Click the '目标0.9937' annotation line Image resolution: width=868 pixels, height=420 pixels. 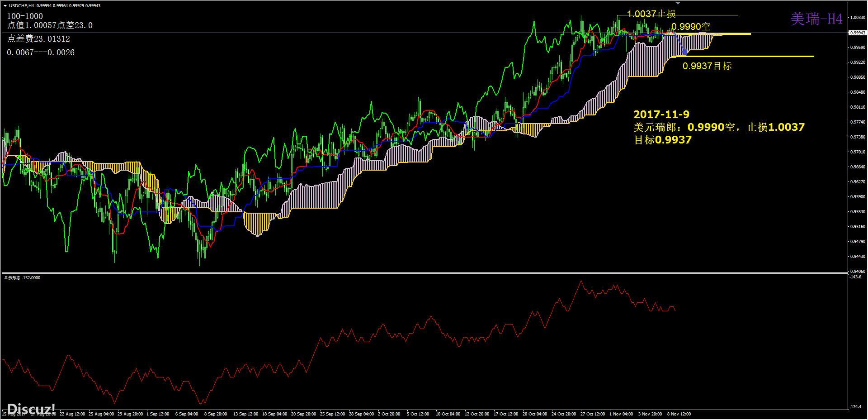(x=663, y=140)
